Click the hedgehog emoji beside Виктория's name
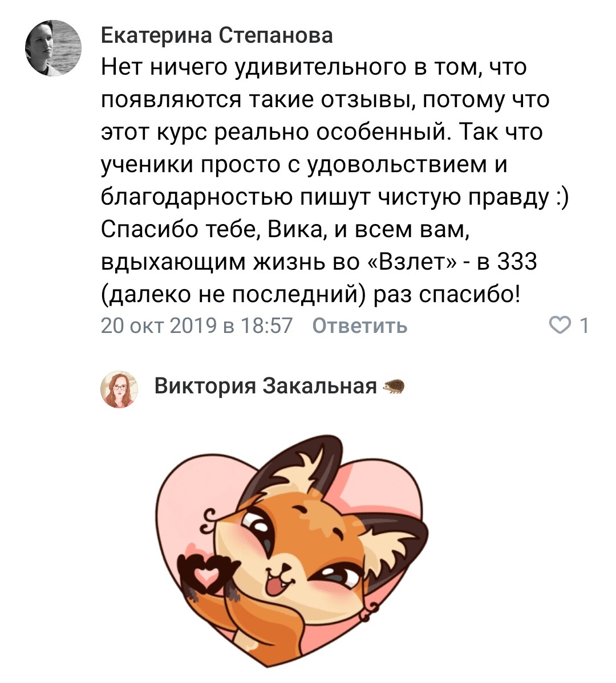The width and height of the screenshot is (616, 683). 394,387
